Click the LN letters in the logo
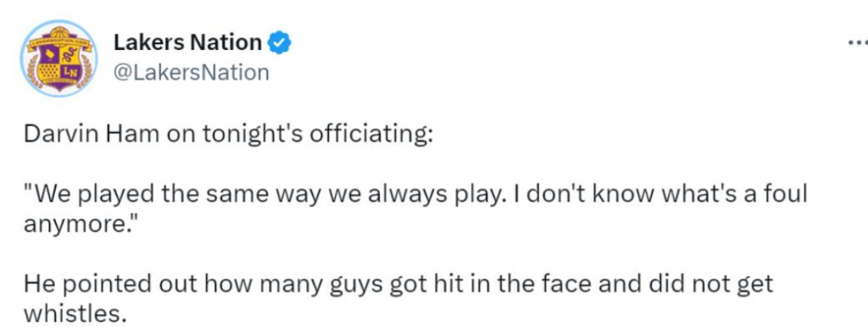The height and width of the screenshot is (327, 868). point(70,71)
